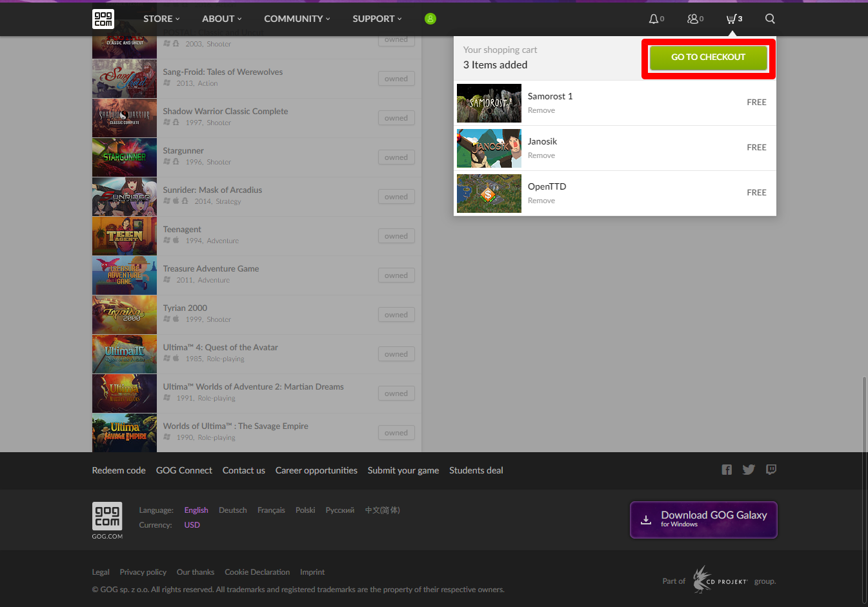Viewport: 868px width, 607px height.
Task: Click the CD Projekt group logo
Action: pos(720,579)
